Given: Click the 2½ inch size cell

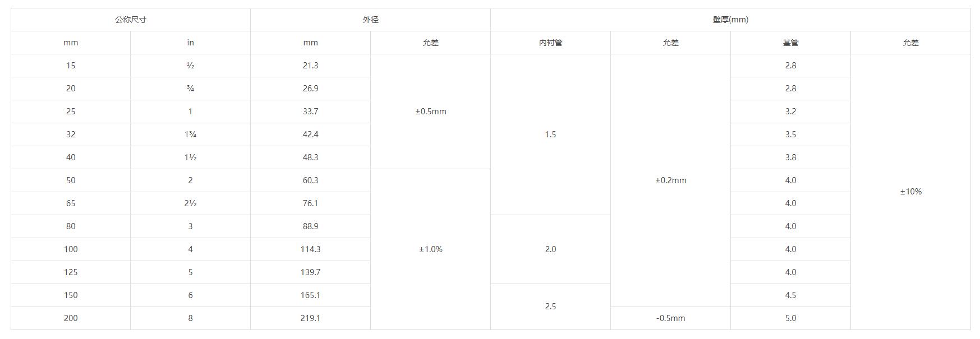Looking at the screenshot, I should click(190, 203).
